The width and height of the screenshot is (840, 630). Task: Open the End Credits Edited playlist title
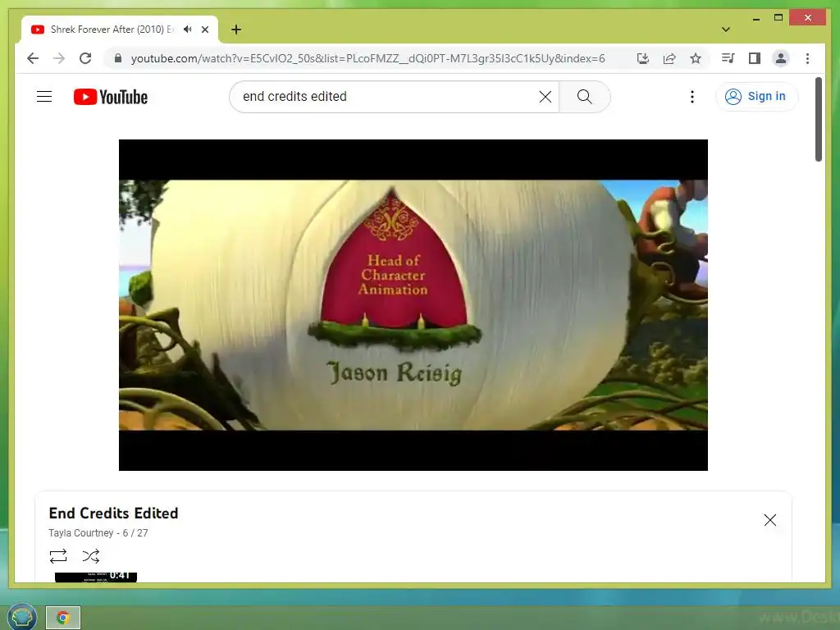[x=113, y=514]
